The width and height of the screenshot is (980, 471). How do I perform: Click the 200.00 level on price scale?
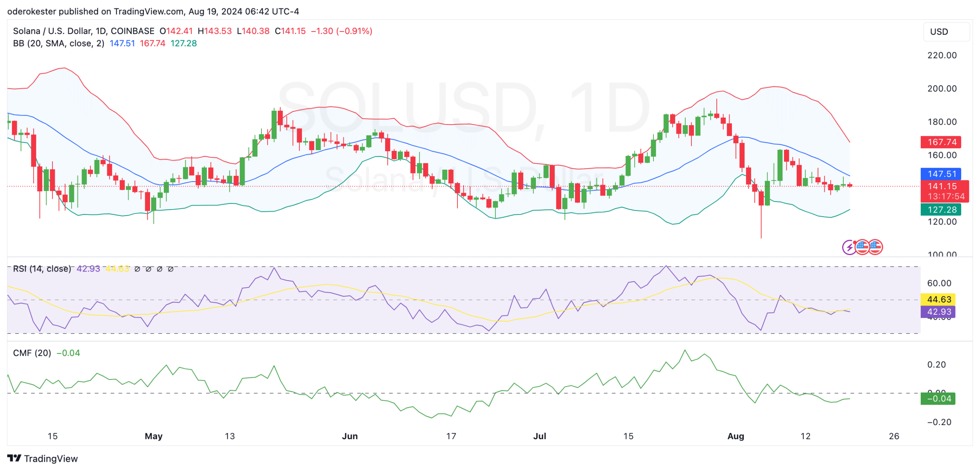941,88
